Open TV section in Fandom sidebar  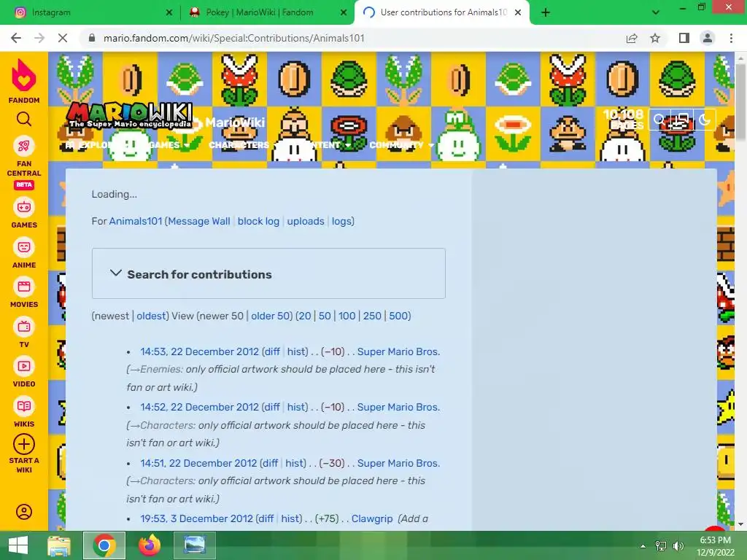pos(24,332)
